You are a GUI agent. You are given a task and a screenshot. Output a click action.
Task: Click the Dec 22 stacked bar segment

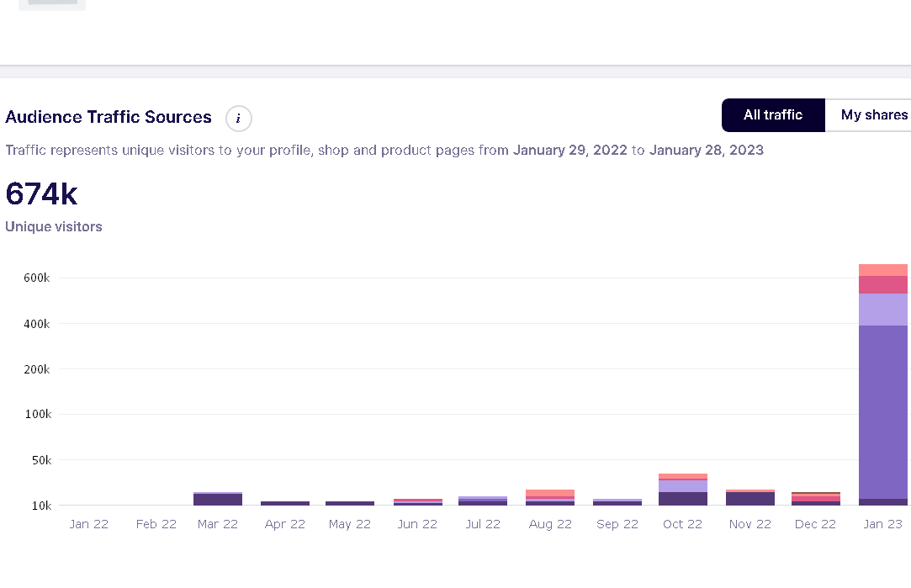tap(815, 500)
